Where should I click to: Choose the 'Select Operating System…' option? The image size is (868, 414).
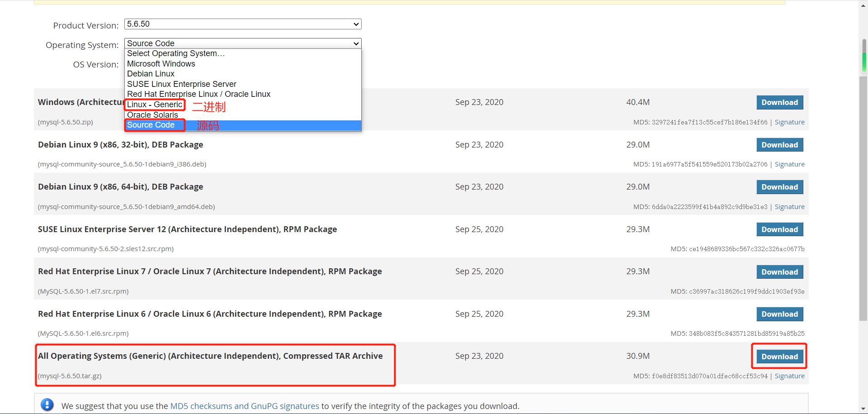tap(243, 53)
